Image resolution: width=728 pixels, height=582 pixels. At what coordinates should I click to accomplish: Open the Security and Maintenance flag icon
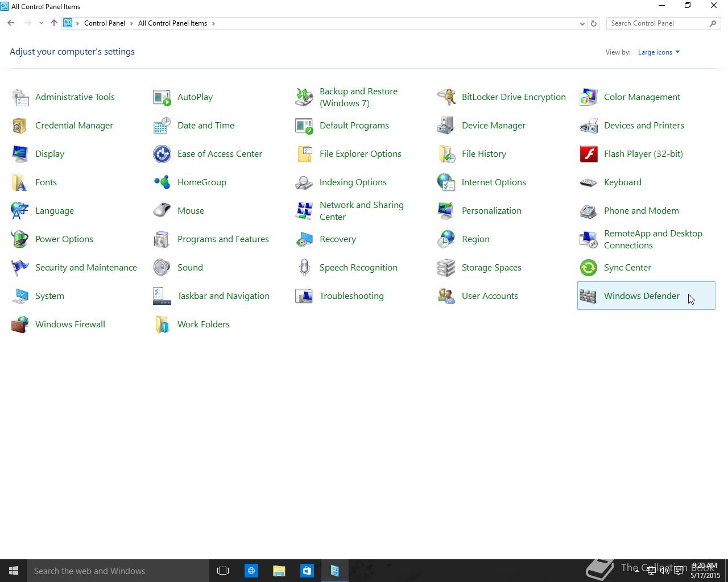[20, 268]
